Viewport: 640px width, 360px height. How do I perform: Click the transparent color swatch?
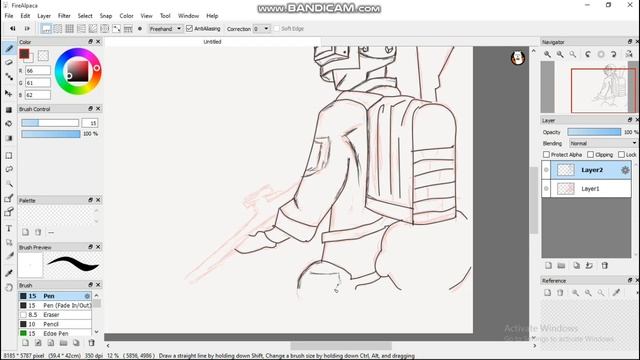pos(43,55)
